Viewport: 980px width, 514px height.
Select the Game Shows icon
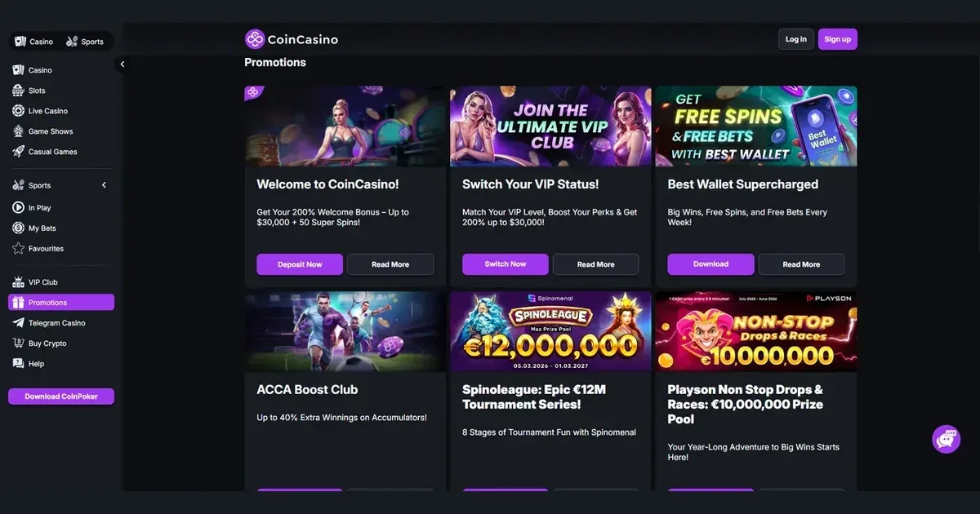(x=18, y=131)
